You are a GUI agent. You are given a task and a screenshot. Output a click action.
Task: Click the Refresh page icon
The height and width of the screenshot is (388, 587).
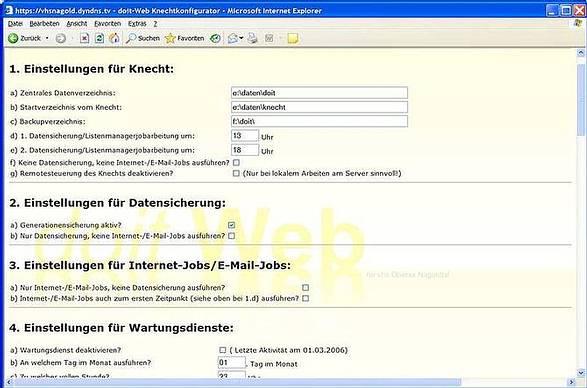[99, 38]
